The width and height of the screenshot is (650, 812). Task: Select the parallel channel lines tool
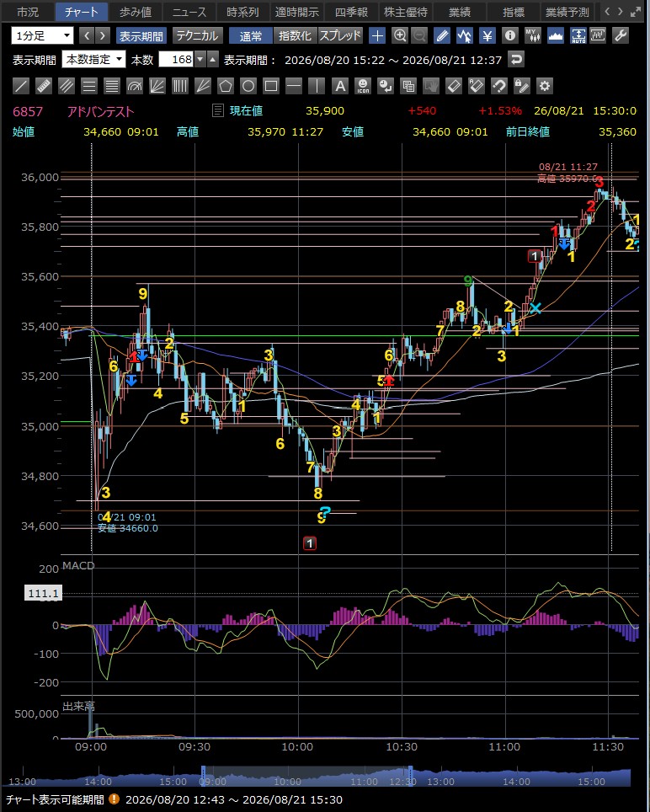tap(67, 85)
